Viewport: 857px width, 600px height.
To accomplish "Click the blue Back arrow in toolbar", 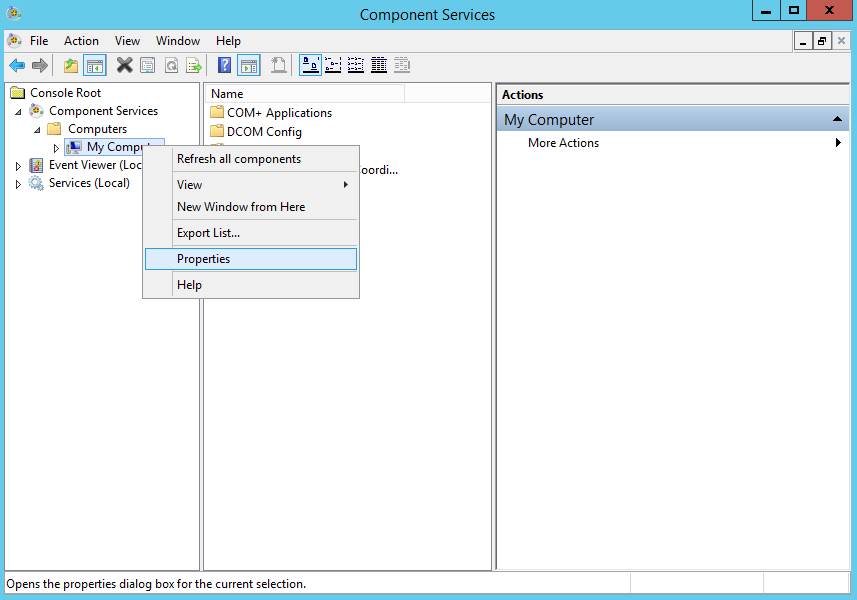I will pos(17,66).
